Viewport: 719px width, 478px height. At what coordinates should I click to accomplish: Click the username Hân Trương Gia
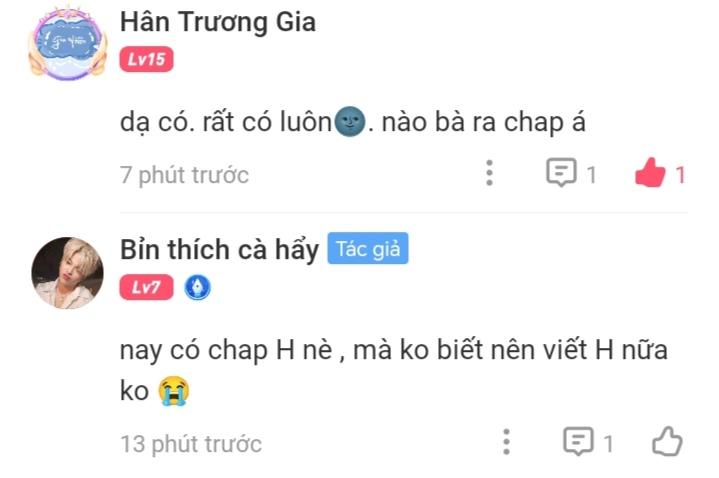coord(218,22)
